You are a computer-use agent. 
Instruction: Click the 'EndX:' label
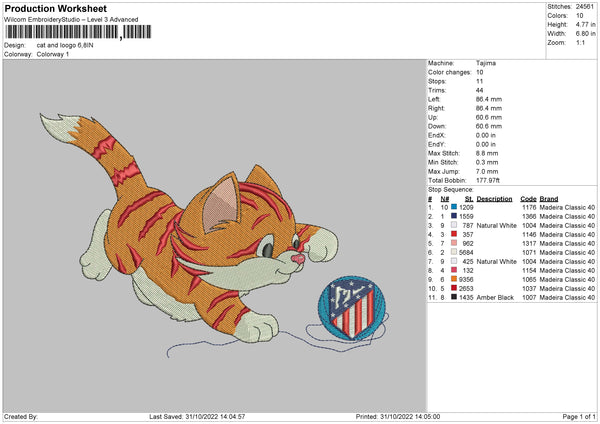pyautogui.click(x=437, y=135)
